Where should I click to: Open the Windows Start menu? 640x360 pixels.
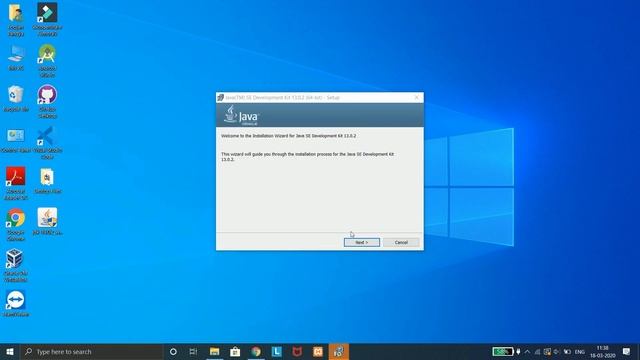(x=10, y=351)
